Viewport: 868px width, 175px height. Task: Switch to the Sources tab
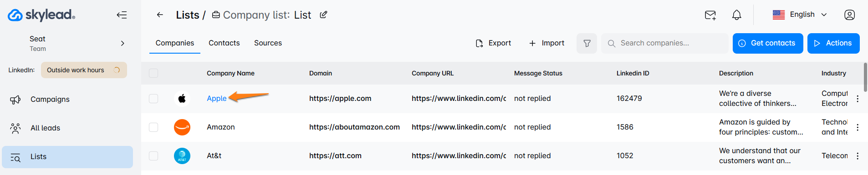pyautogui.click(x=268, y=43)
